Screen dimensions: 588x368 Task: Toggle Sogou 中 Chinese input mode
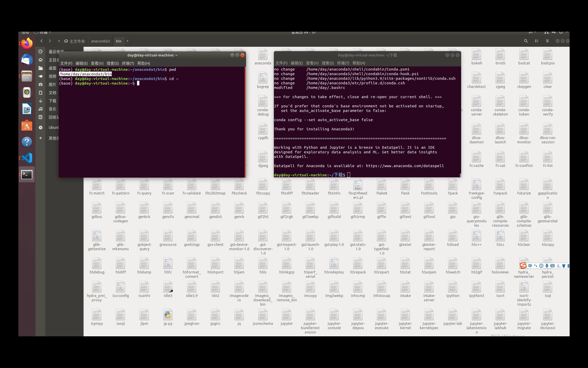click(530, 266)
